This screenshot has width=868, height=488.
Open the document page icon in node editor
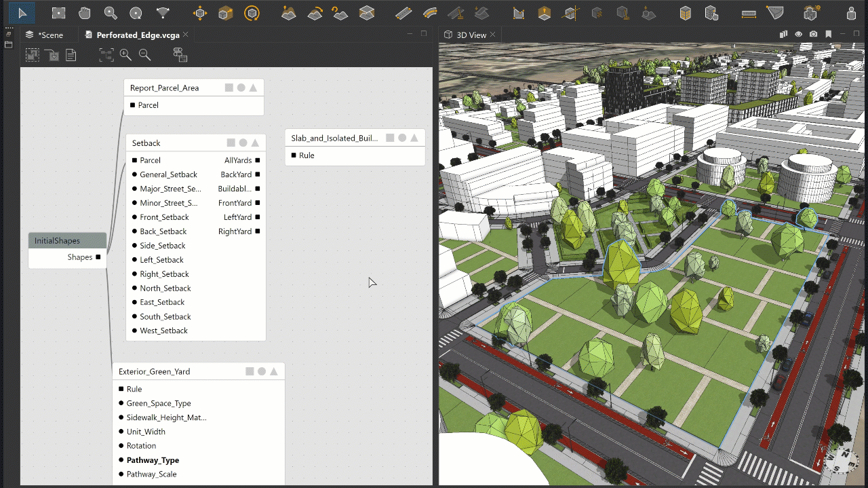pos(71,56)
